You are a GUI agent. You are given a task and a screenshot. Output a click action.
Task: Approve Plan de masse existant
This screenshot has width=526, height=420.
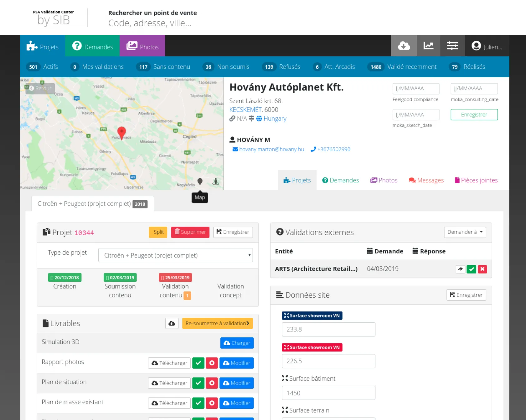point(198,403)
